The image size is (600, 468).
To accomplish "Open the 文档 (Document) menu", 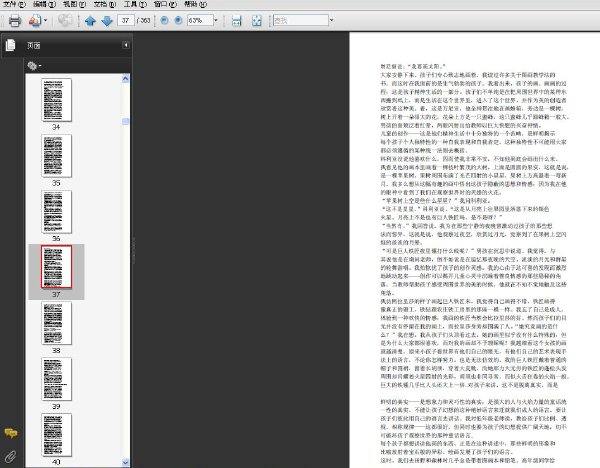I will coord(105,4).
